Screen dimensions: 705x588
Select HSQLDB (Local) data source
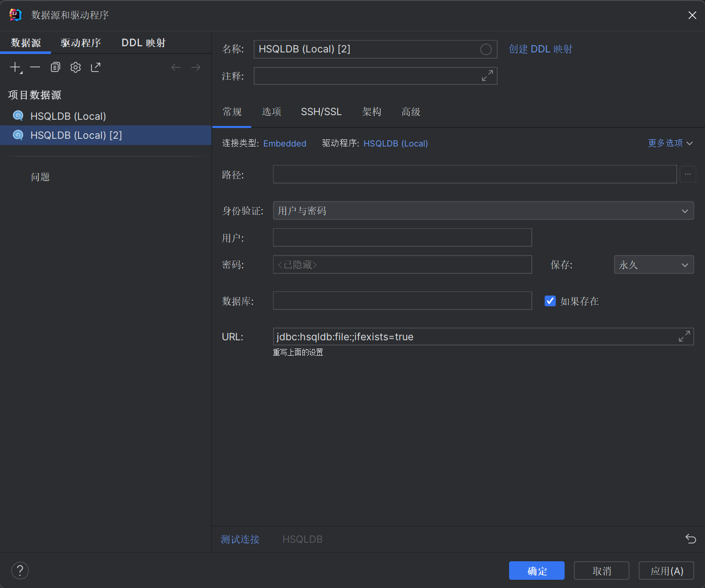(106, 116)
